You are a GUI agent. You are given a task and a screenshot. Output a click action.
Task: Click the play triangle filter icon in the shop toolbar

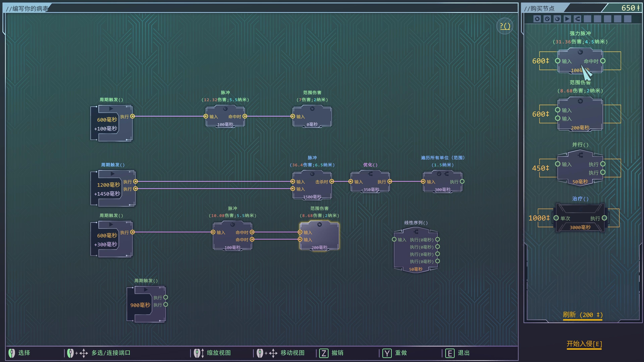click(567, 19)
